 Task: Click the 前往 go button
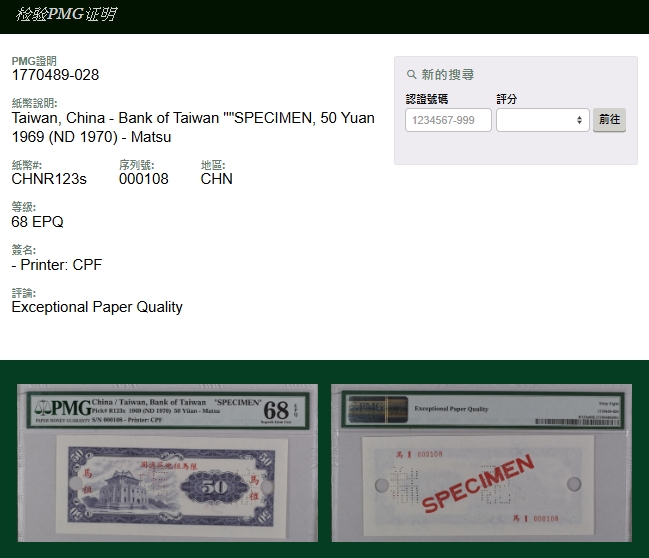tap(609, 120)
